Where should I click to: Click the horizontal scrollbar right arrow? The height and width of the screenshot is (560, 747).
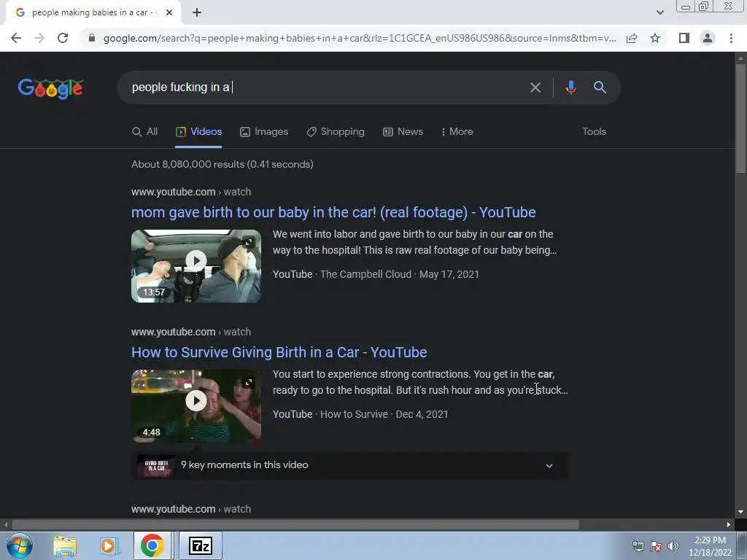pyautogui.click(x=729, y=525)
